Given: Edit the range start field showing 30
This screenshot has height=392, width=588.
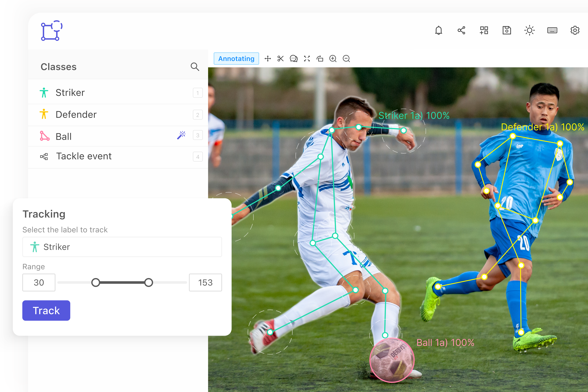Looking at the screenshot, I should (39, 283).
